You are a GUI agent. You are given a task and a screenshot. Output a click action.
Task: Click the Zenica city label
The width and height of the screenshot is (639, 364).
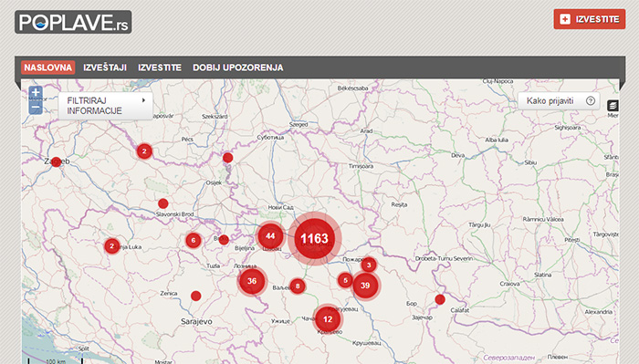coord(169,293)
